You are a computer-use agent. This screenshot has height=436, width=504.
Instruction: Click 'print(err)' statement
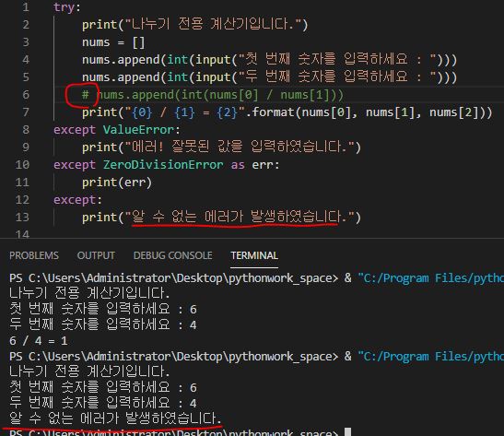[x=117, y=183]
